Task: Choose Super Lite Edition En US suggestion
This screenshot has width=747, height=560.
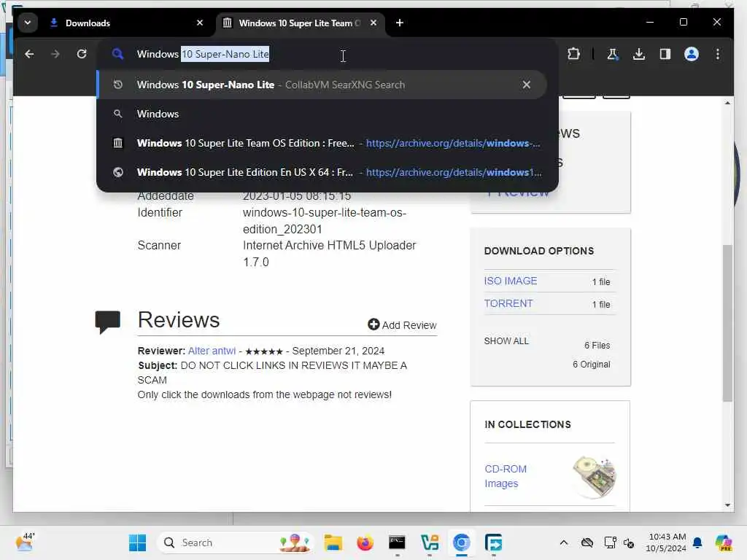Action: point(322,172)
